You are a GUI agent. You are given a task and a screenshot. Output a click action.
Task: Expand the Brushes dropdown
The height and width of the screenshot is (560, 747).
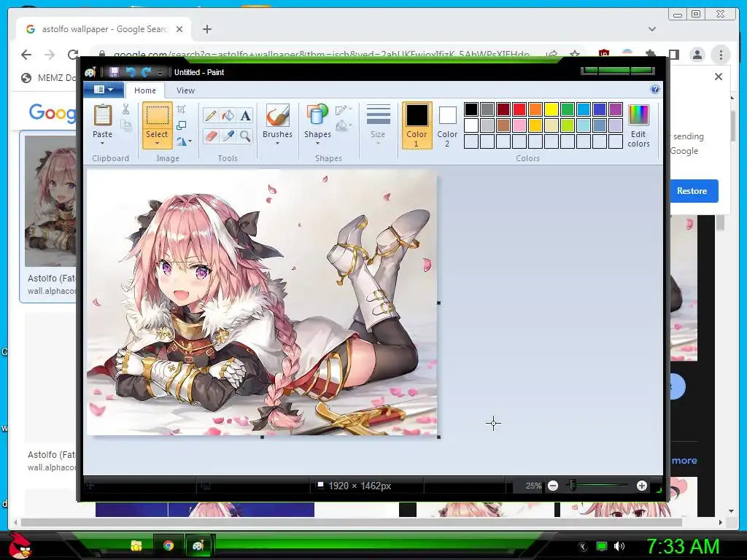click(x=277, y=144)
